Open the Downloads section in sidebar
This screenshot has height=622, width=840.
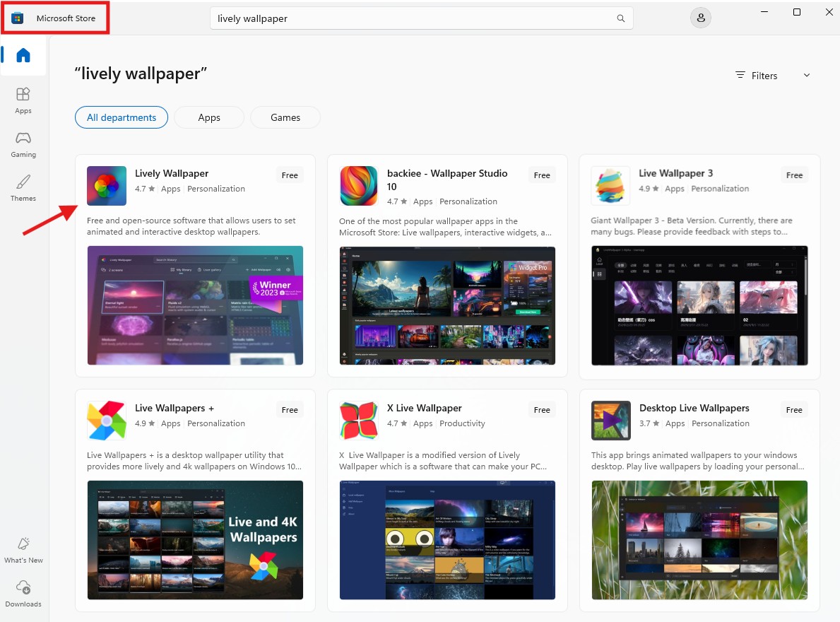[x=23, y=593]
